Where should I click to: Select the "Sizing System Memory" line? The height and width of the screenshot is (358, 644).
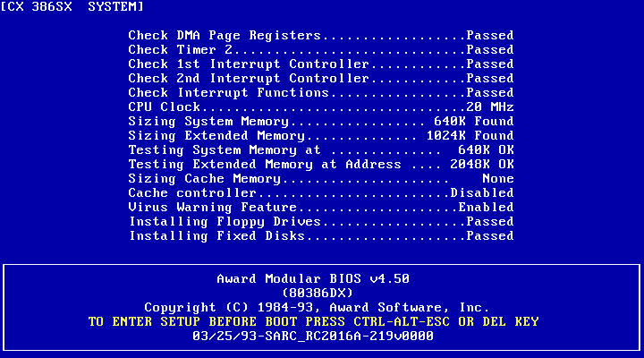pyautogui.click(x=321, y=121)
